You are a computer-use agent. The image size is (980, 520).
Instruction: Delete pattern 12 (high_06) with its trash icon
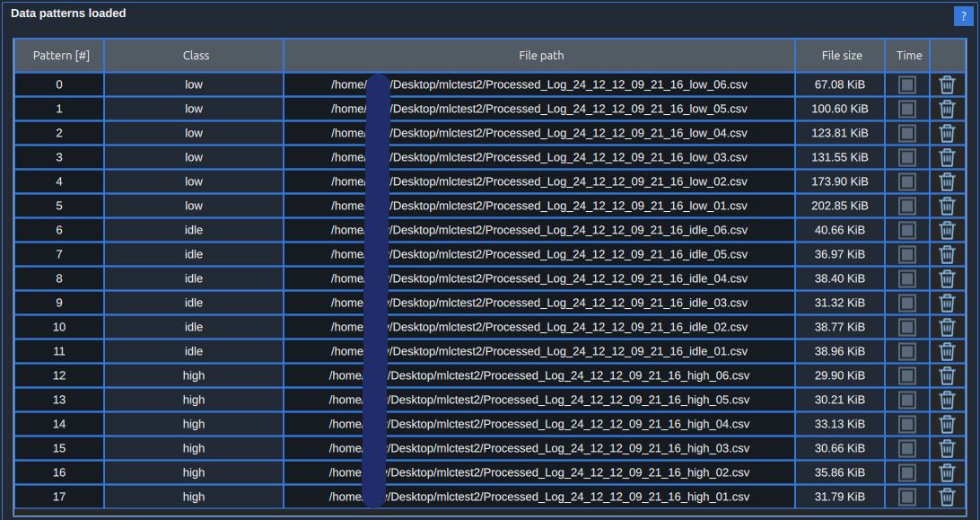click(x=947, y=375)
